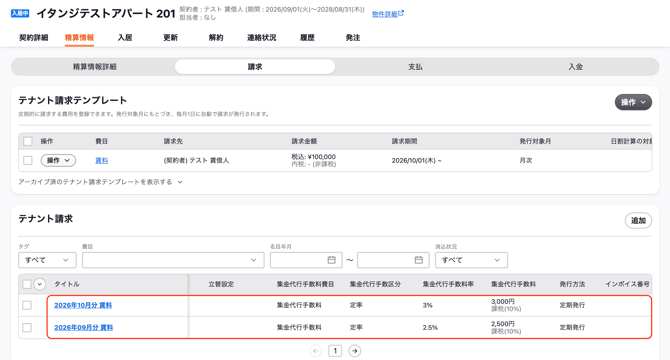
Task: Open the 2026年09月分 賃料 invoice link
Action: click(x=83, y=328)
